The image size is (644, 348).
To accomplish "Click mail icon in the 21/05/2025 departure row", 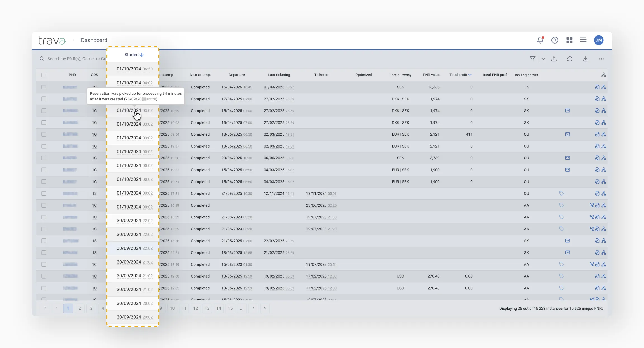I will tap(568, 241).
